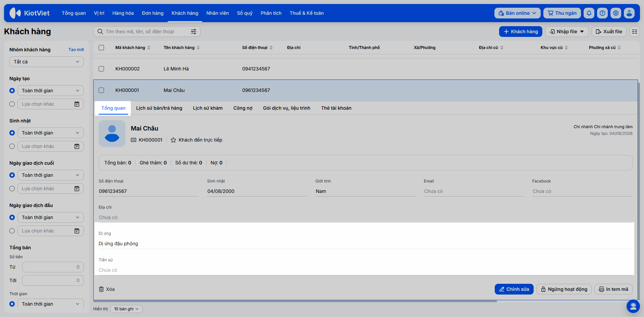Change the '10 bản ghi' page size

point(126,309)
